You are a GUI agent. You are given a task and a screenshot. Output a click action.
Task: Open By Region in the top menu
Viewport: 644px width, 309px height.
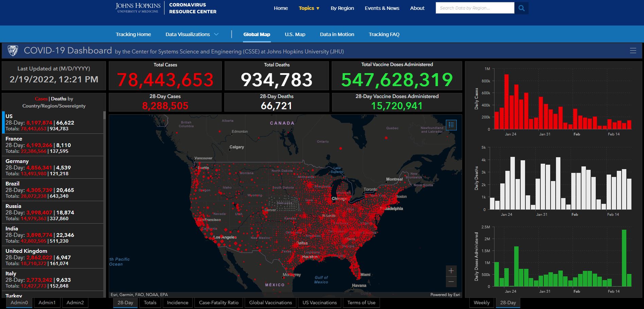(342, 8)
